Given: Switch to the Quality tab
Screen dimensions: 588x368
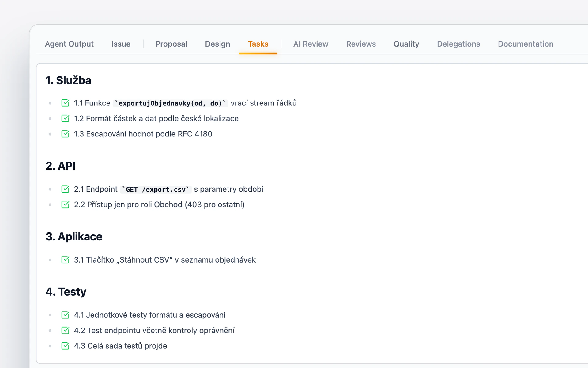Looking at the screenshot, I should pyautogui.click(x=406, y=44).
